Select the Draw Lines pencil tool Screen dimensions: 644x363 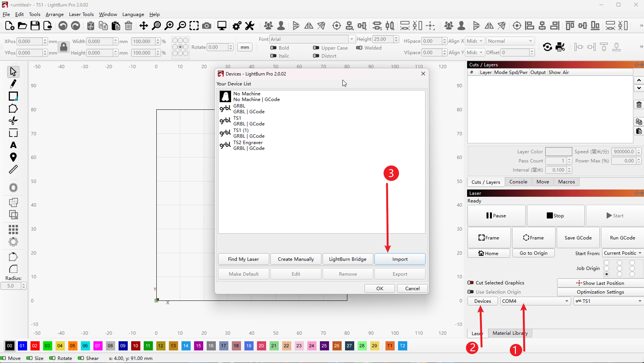click(x=13, y=84)
